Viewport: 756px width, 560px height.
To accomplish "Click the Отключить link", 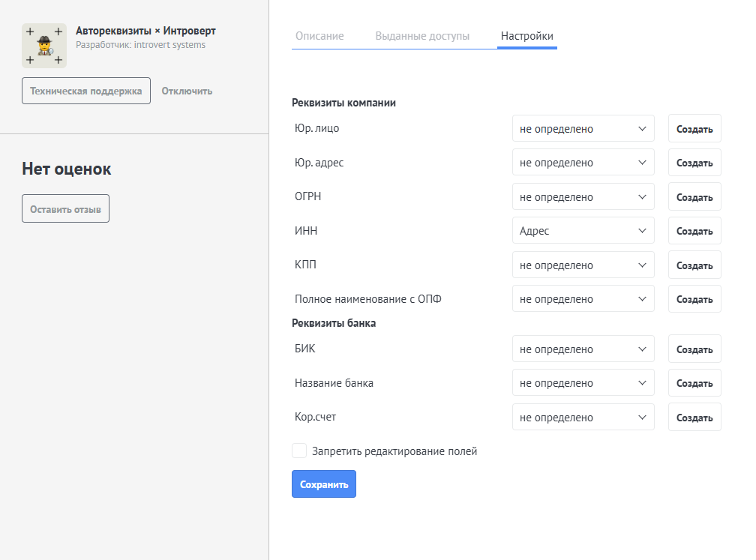I will (187, 91).
